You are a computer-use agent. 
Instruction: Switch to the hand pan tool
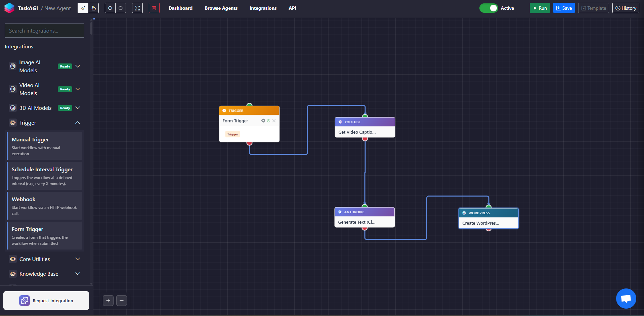tap(94, 8)
